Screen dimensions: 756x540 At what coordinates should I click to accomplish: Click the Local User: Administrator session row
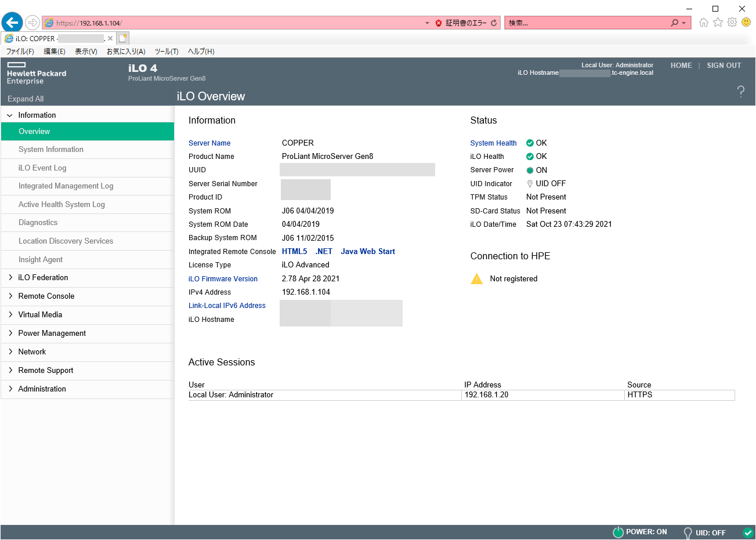tap(461, 395)
